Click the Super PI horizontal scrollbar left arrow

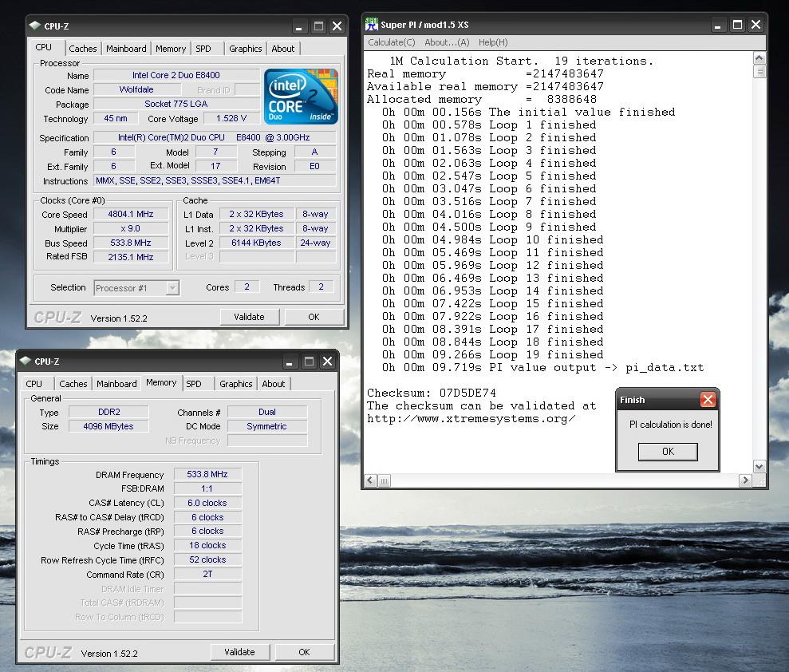370,480
